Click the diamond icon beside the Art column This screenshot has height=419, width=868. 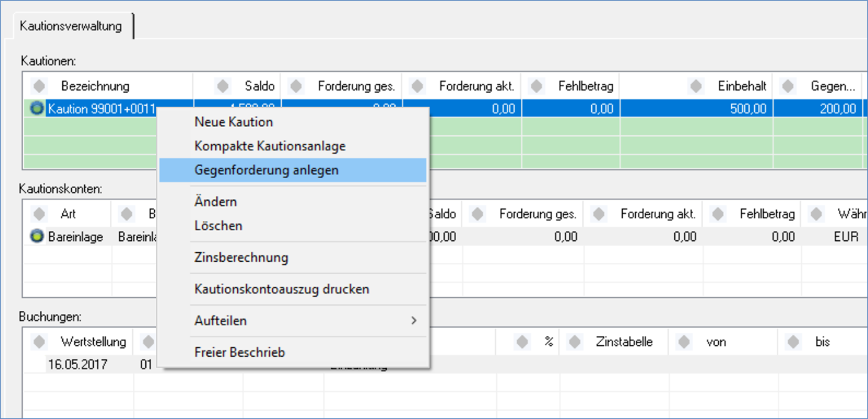click(x=40, y=214)
